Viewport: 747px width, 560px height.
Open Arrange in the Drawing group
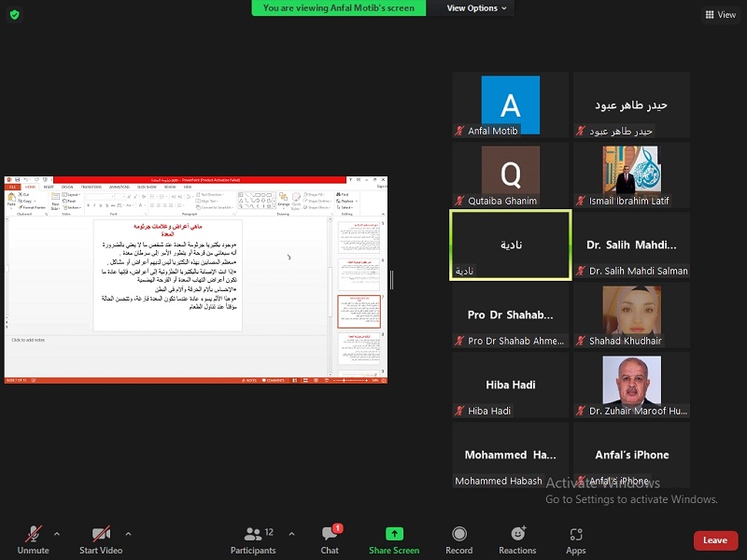[284, 200]
